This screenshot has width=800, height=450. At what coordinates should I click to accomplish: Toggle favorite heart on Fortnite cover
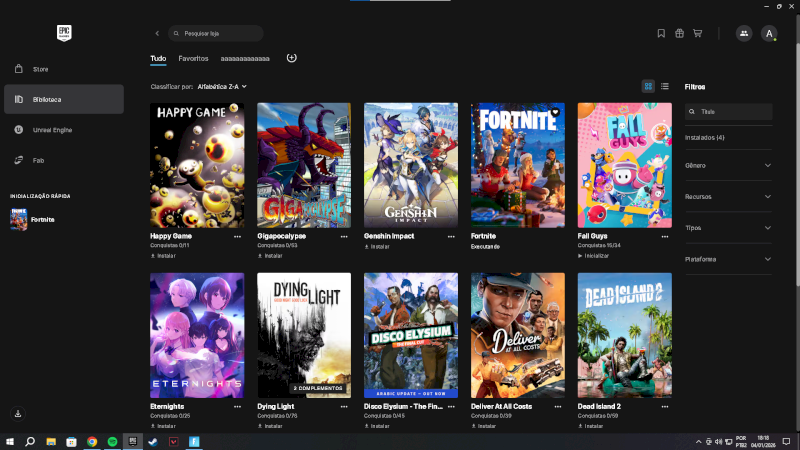point(555,112)
